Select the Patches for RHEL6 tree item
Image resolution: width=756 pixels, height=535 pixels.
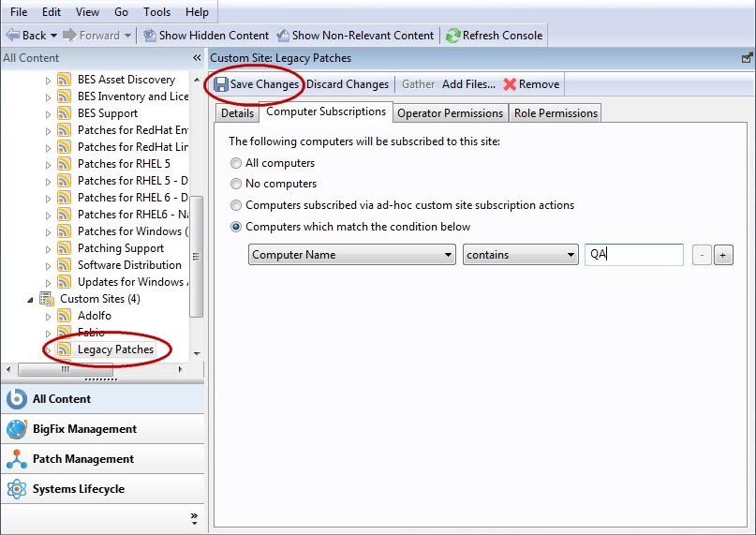[133, 215]
